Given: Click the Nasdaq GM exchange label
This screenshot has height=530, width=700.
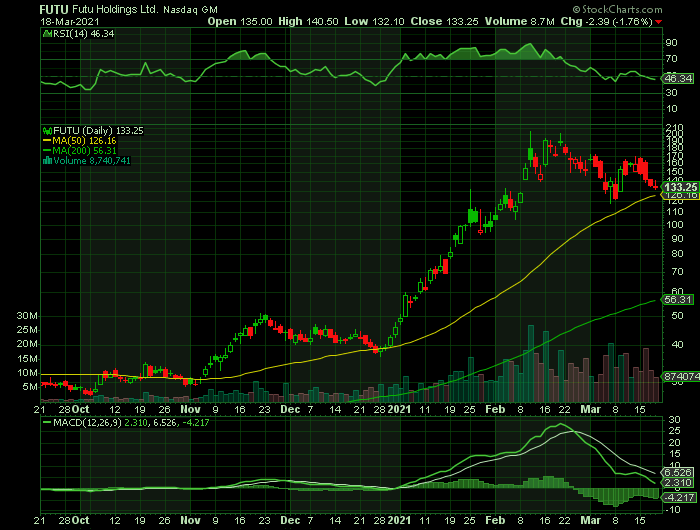Looking at the screenshot, I should 191,10.
